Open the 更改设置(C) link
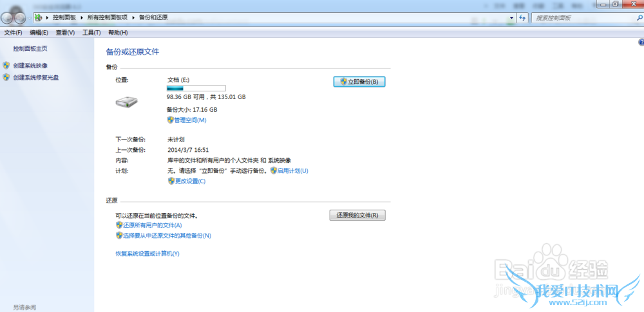The height and width of the screenshot is (312, 644). (x=190, y=181)
